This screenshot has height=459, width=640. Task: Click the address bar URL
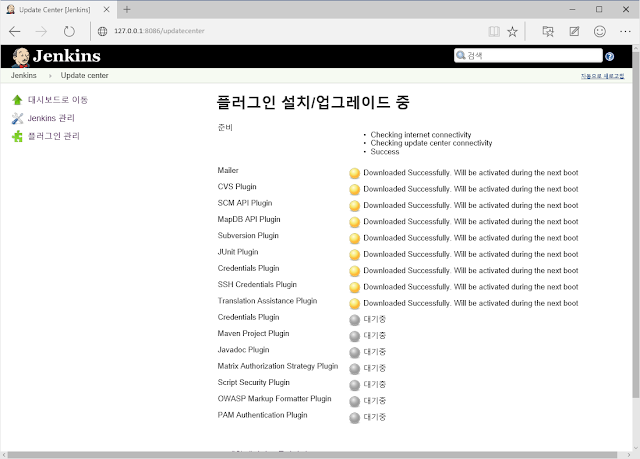click(159, 31)
